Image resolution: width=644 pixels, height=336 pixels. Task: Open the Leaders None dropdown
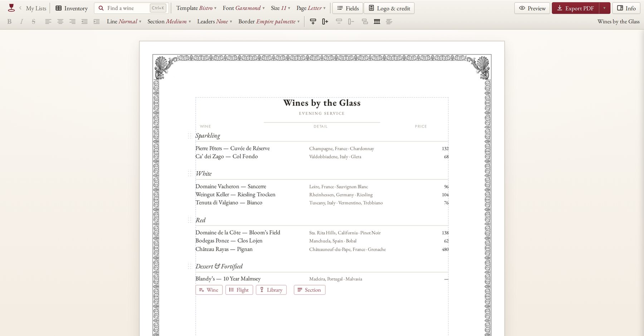pos(215,21)
